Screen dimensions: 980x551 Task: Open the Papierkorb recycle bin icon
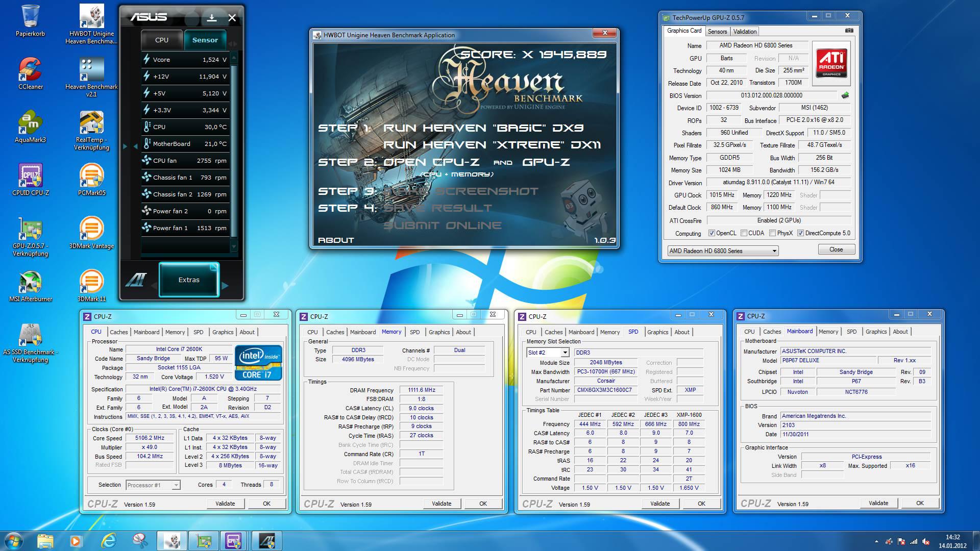point(30,20)
